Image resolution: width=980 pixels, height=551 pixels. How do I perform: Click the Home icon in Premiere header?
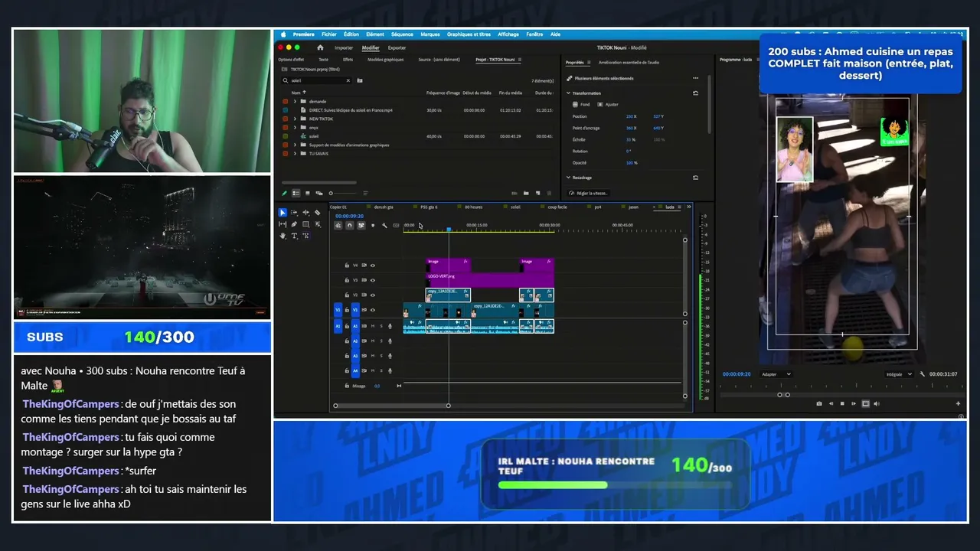(320, 47)
